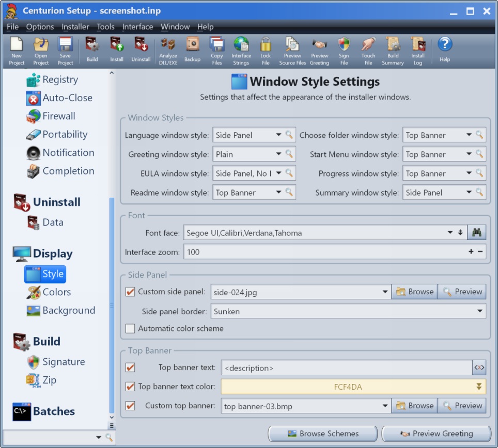
Task: Click the sidebar scrollbar down arrow
Action: click(112, 417)
